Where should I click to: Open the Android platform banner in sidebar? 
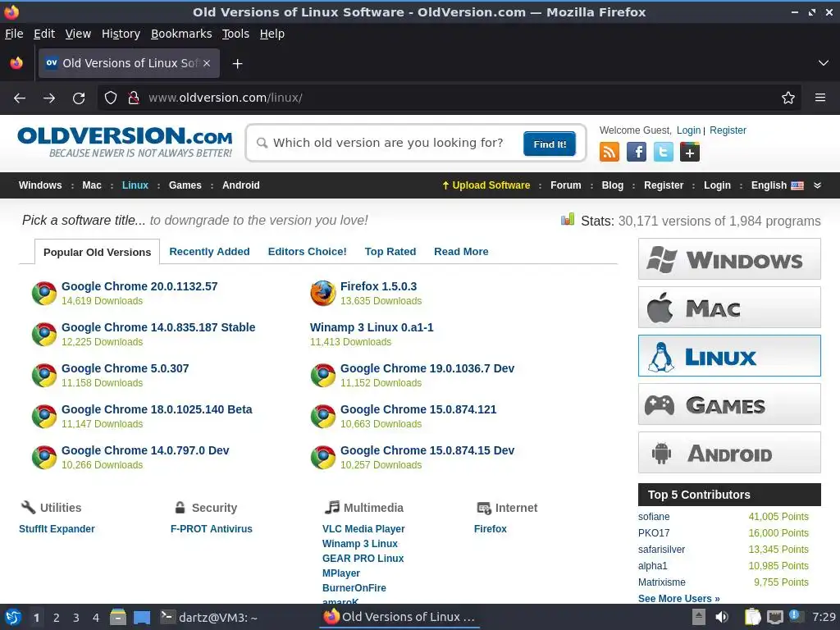(x=729, y=453)
